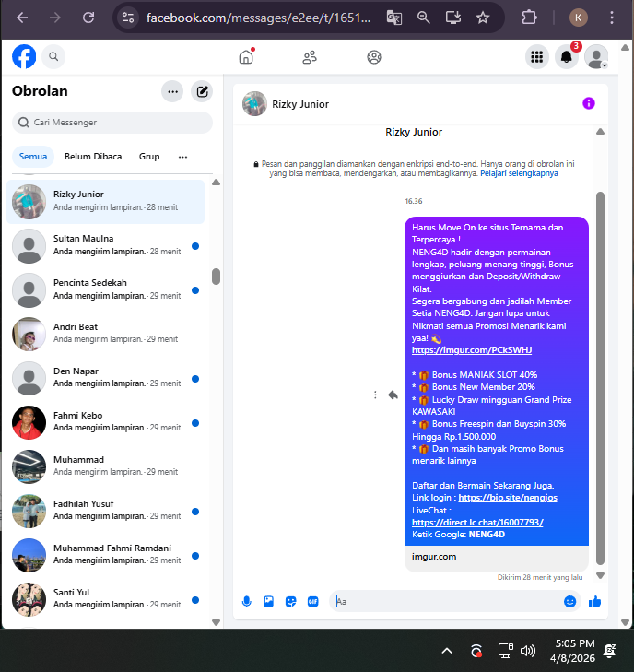This screenshot has height=672, width=634.
Task: Click the Facebook search magnifier icon
Action: 53,56
